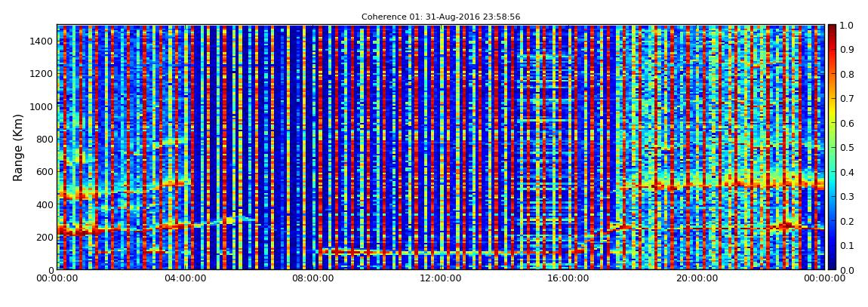Click the green middle of the colorbar
868x307 pixels.
point(832,147)
